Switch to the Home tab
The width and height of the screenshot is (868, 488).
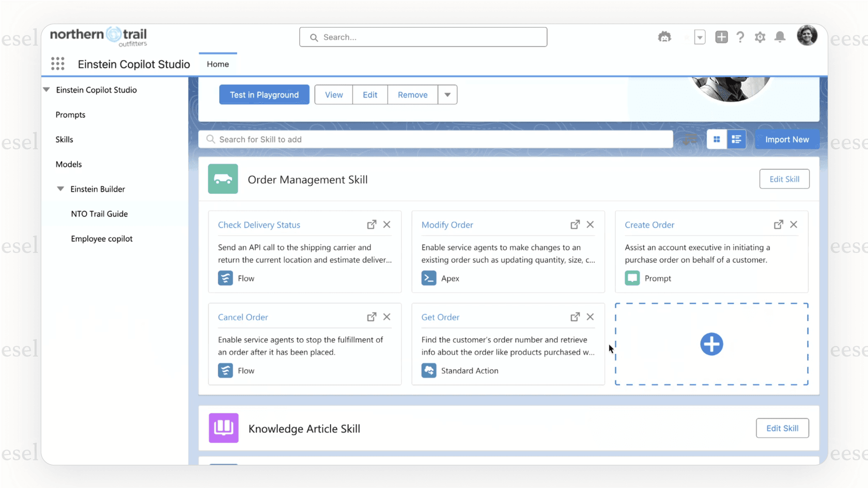pyautogui.click(x=218, y=64)
